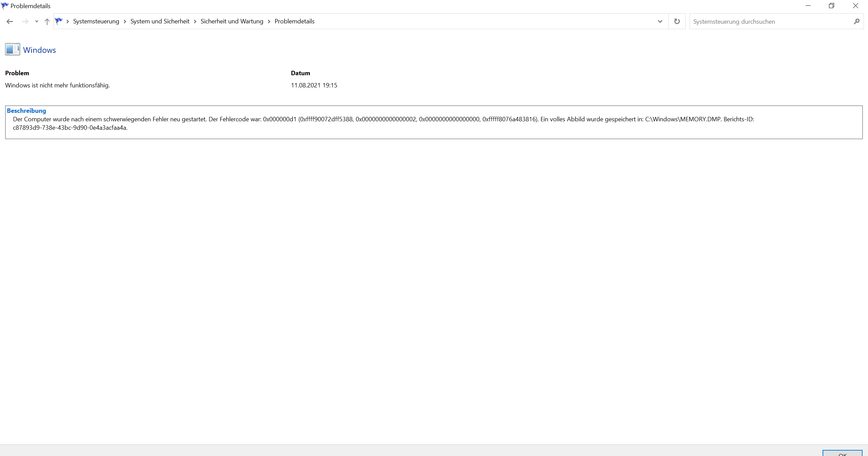
Task: Select the problem text Windows ist nicht mehr funktionsfähig
Action: (x=57, y=85)
